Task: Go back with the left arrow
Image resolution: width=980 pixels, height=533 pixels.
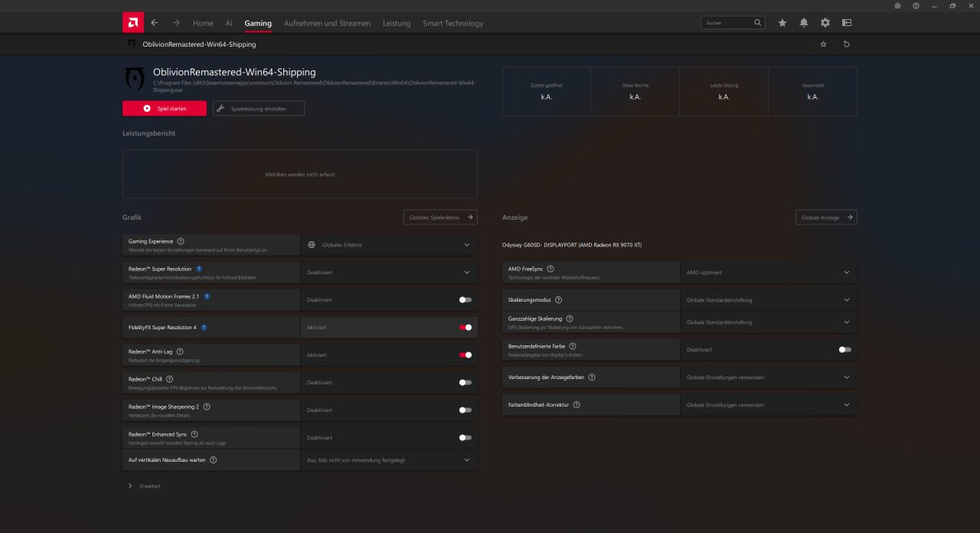Action: (x=155, y=23)
